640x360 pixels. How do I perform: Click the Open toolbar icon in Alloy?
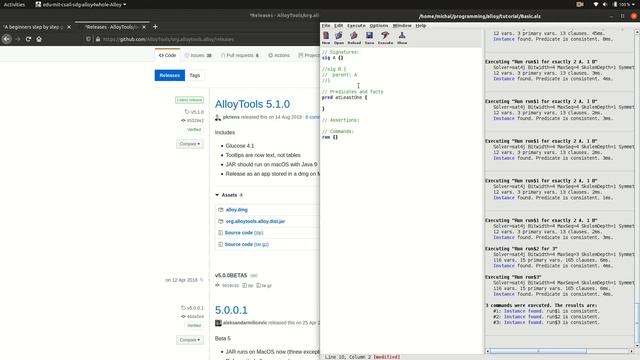[x=339, y=38]
